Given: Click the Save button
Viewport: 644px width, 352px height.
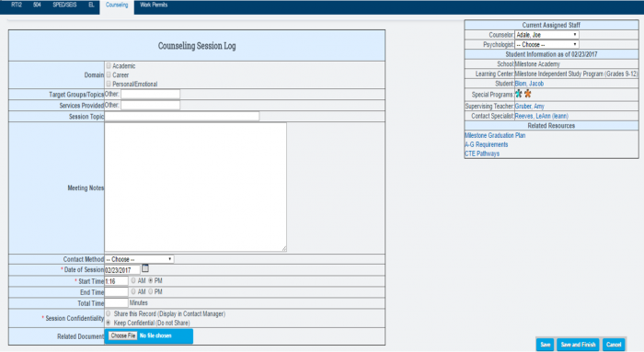Looking at the screenshot, I should 545,345.
